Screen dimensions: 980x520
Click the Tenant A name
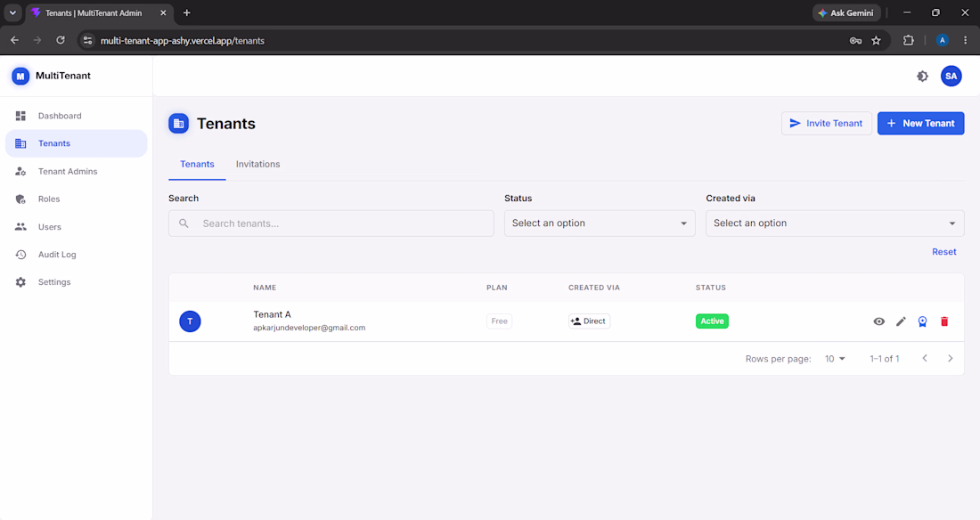coord(272,314)
